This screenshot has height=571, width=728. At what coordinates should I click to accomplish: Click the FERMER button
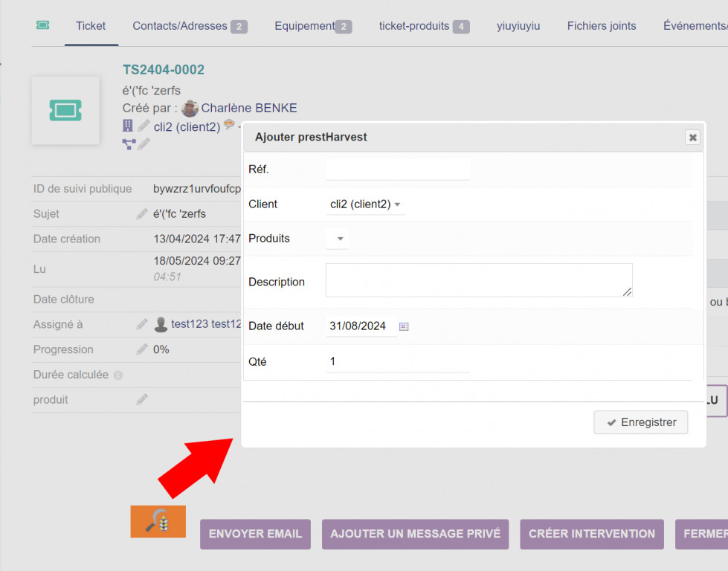[x=701, y=534]
